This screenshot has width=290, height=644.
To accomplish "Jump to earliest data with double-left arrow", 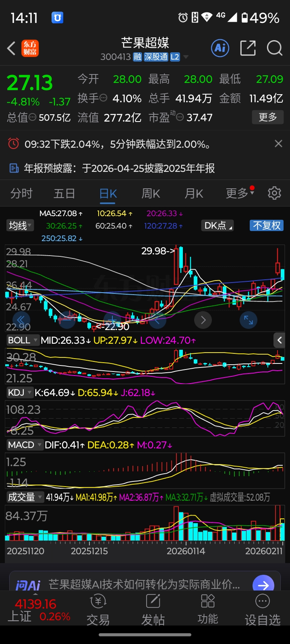I will [x=21, y=320].
